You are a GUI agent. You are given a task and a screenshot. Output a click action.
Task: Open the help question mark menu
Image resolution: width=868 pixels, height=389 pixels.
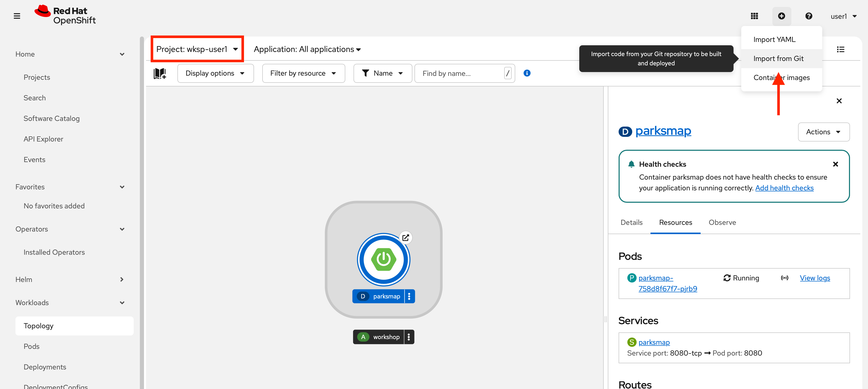point(808,16)
